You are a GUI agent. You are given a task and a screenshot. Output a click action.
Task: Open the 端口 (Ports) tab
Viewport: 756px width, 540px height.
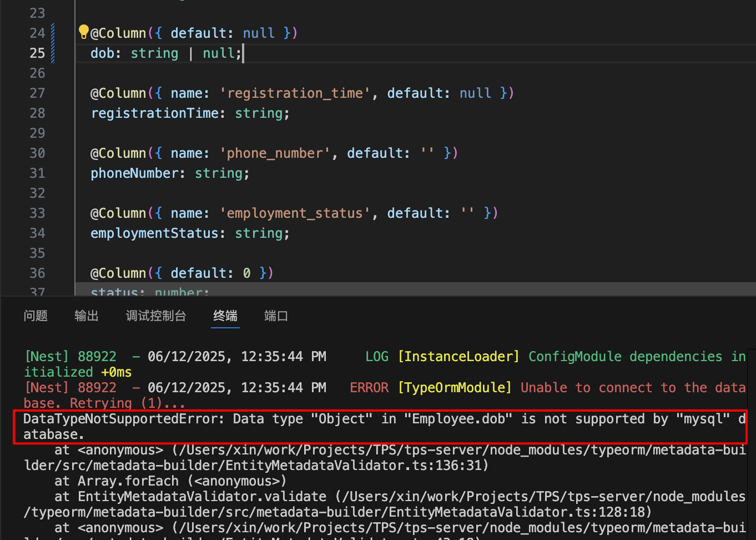coord(276,316)
